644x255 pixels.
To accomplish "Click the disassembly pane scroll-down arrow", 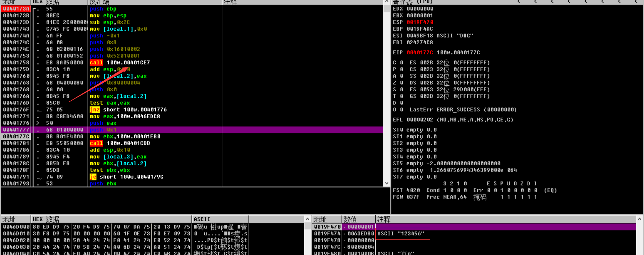I will click(387, 183).
